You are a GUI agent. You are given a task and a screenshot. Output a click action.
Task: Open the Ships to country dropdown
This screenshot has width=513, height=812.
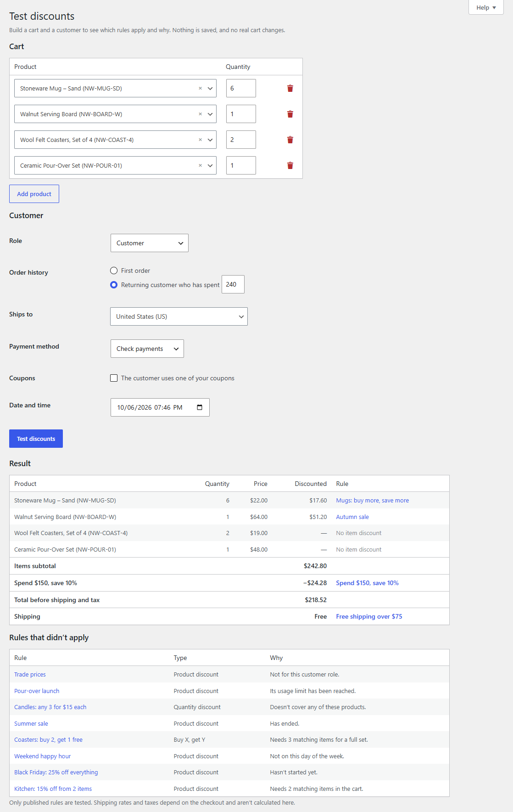[x=179, y=316]
